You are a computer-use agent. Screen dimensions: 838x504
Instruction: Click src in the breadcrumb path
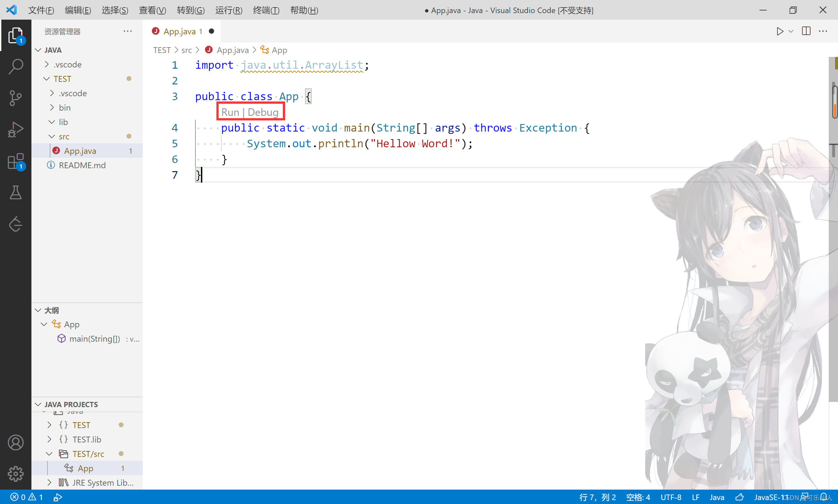pos(187,50)
